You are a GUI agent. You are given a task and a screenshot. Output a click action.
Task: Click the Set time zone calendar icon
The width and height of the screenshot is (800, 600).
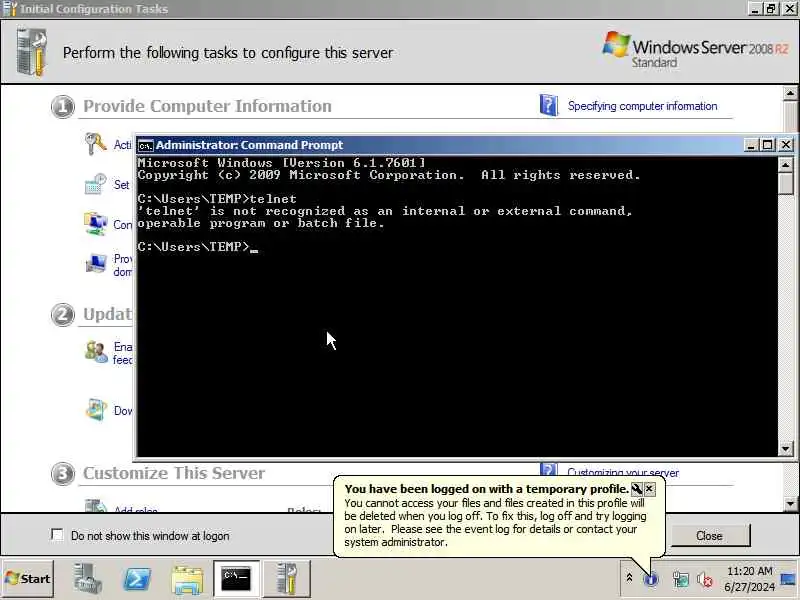pos(95,184)
